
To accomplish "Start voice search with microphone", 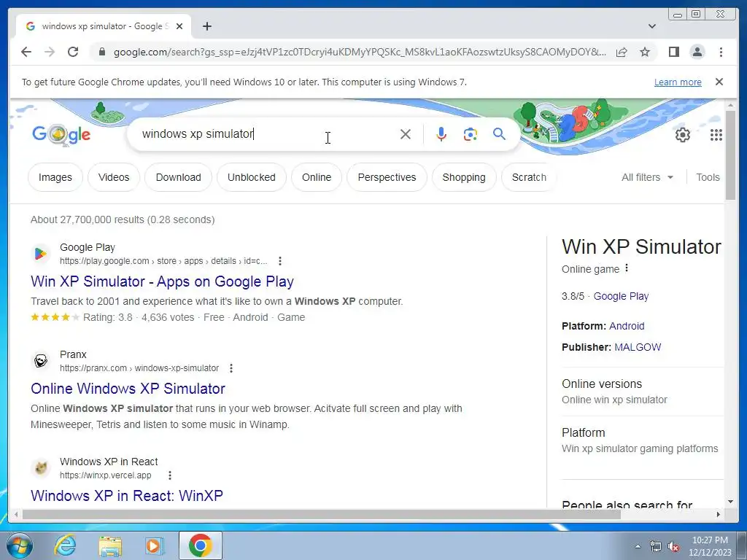I will [441, 134].
